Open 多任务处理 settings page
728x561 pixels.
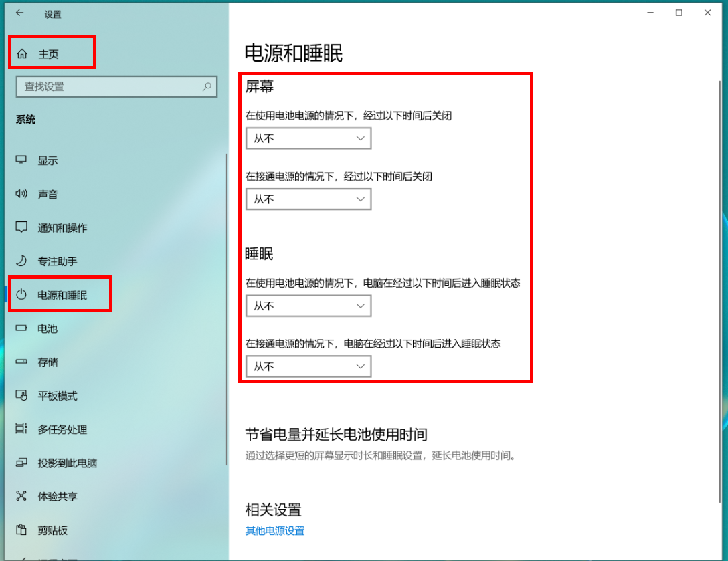coord(62,429)
